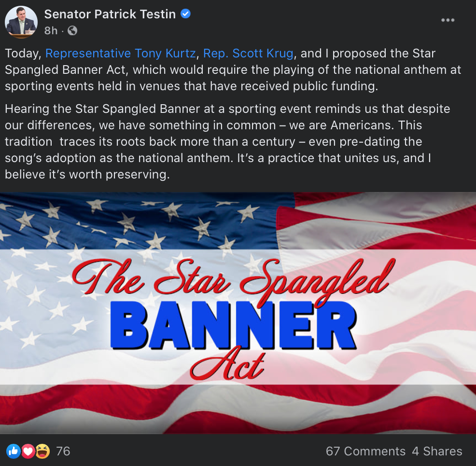Screen dimensions: 476x466
Task: Click the red 'Act' script text in image
Action: pyautogui.click(x=227, y=367)
